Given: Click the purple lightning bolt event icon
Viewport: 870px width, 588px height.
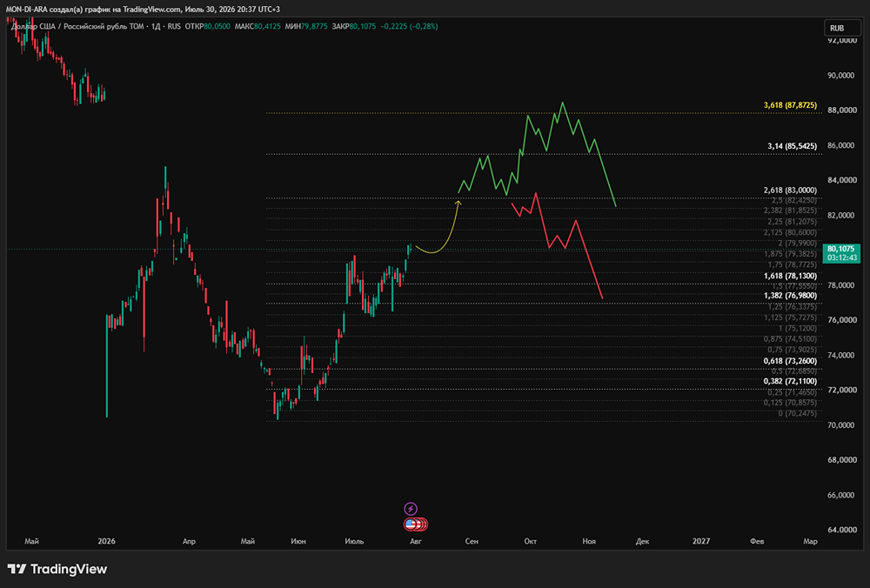Looking at the screenshot, I should [x=411, y=508].
